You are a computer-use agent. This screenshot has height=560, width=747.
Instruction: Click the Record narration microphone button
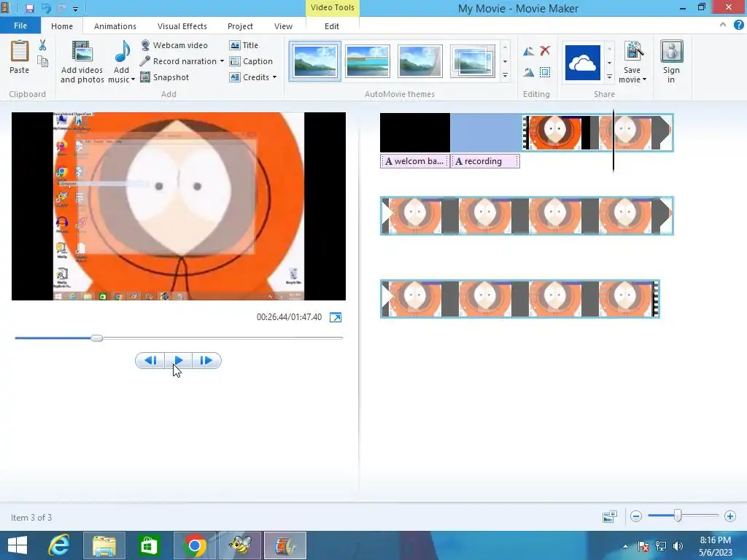(x=178, y=61)
